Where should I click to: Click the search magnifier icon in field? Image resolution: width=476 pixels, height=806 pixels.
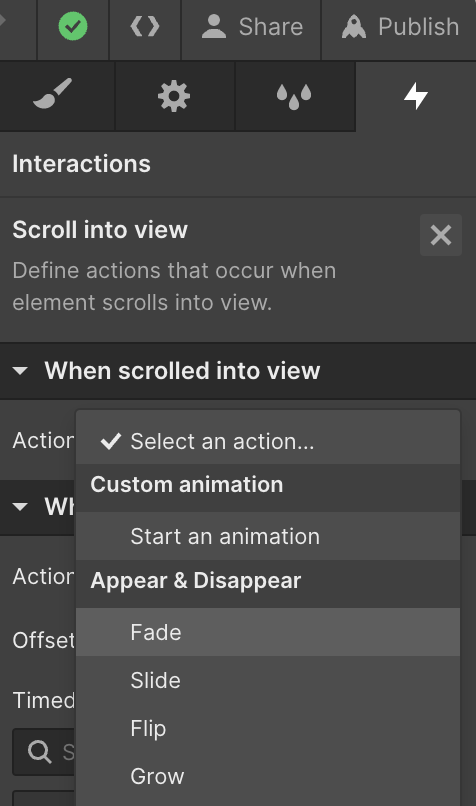tap(40, 752)
